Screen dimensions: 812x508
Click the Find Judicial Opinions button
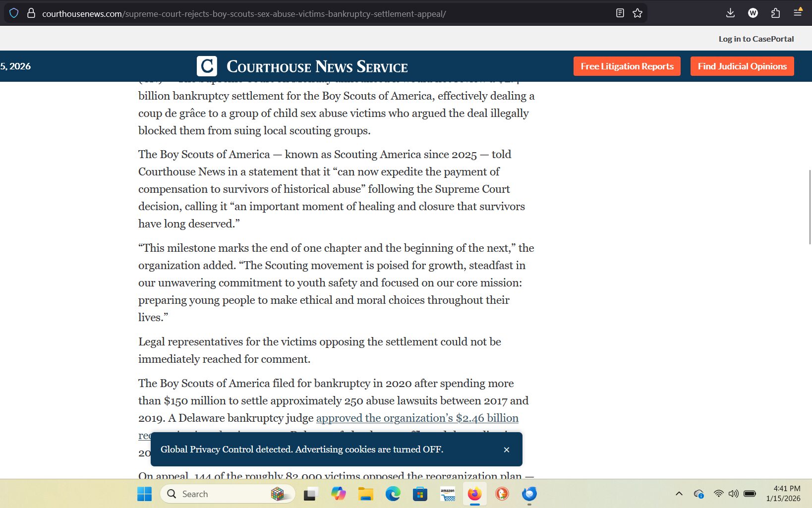(x=742, y=66)
